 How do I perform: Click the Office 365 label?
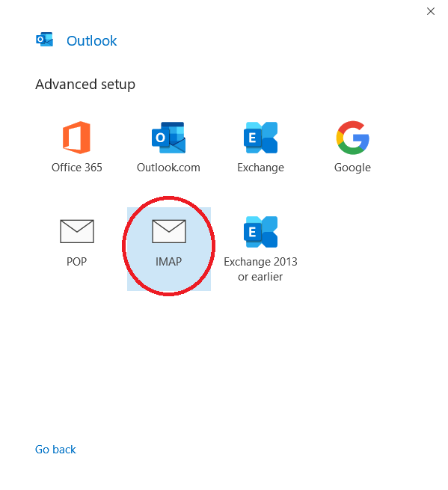[x=77, y=168]
